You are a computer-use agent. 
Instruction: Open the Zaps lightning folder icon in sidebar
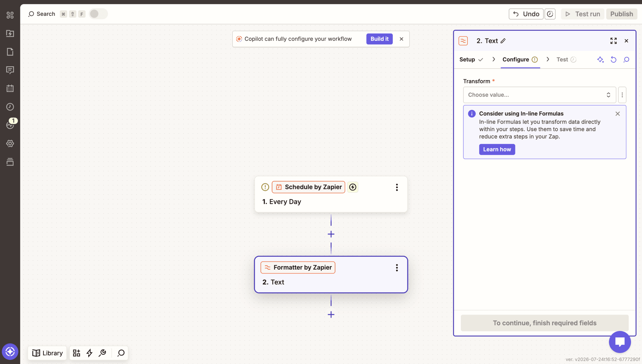(x=10, y=33)
